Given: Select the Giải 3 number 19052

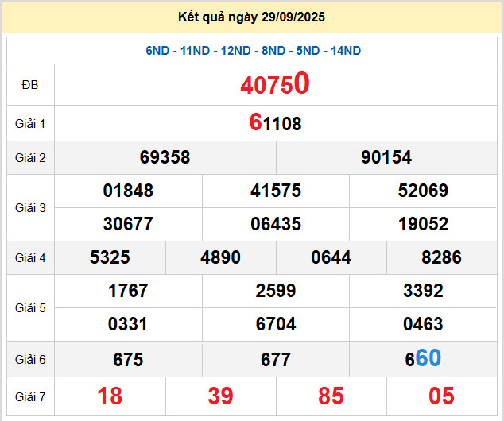Looking at the screenshot, I should [x=423, y=224].
